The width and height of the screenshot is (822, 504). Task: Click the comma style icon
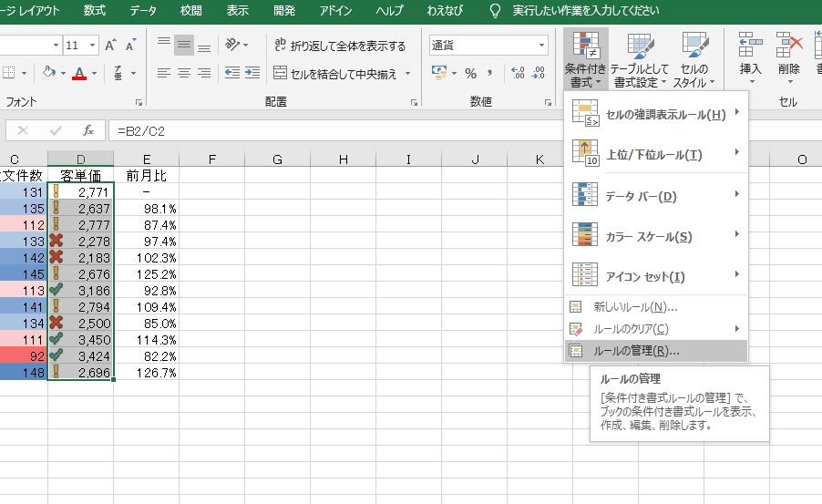[x=489, y=74]
